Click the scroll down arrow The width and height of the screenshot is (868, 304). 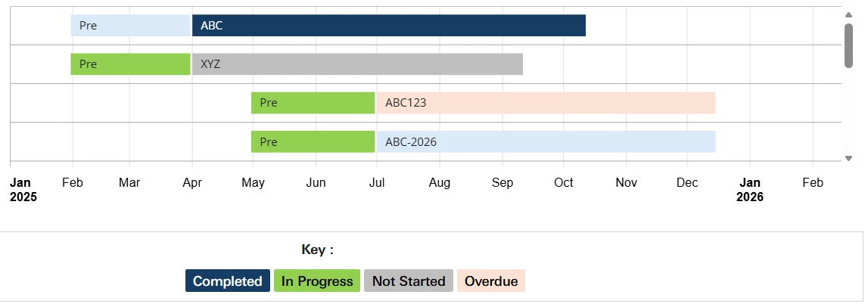(848, 159)
